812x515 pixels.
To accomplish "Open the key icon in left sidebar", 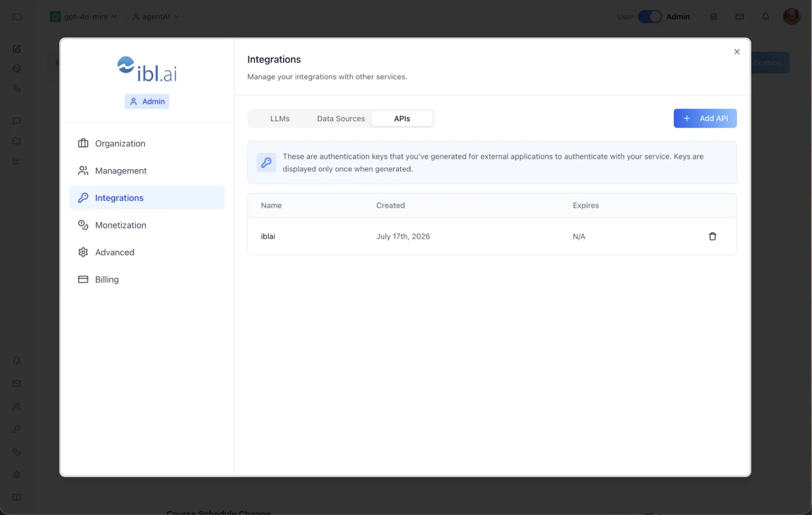I will point(17,429).
